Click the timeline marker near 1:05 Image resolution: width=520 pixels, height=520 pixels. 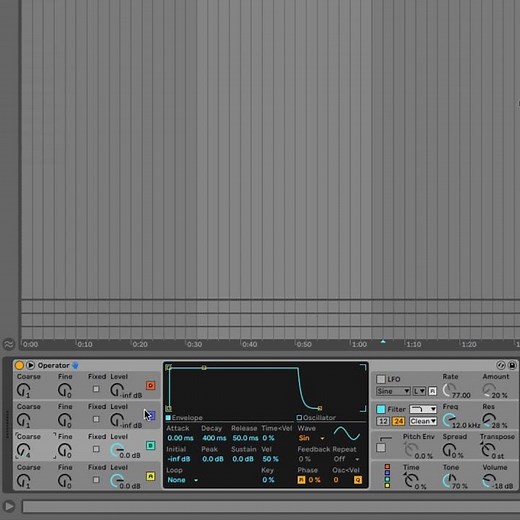383,341
